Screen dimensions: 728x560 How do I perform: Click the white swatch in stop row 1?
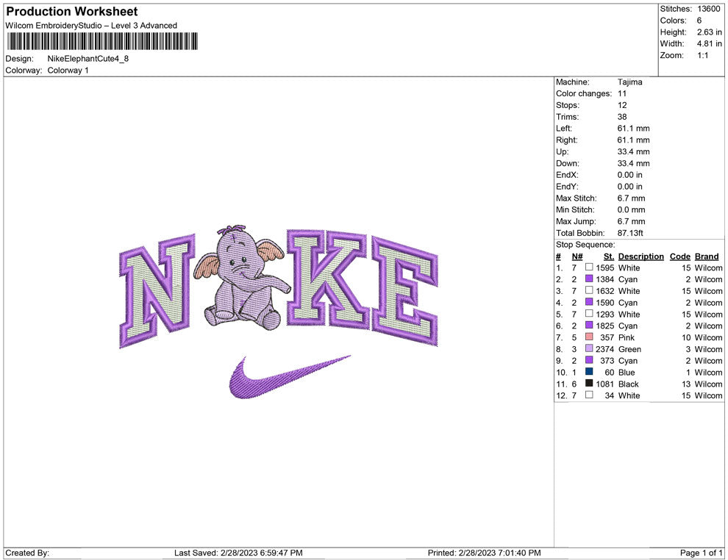tap(589, 268)
